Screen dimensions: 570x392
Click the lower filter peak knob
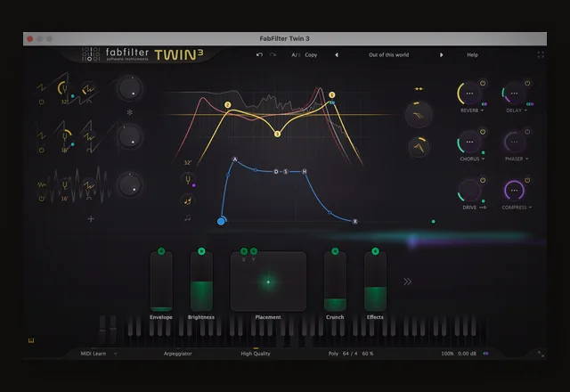[419, 147]
